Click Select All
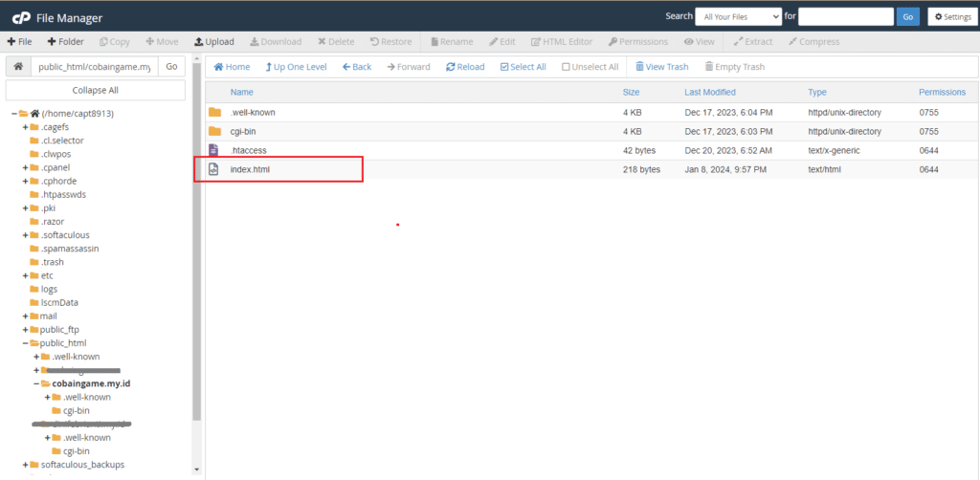 click(x=523, y=67)
